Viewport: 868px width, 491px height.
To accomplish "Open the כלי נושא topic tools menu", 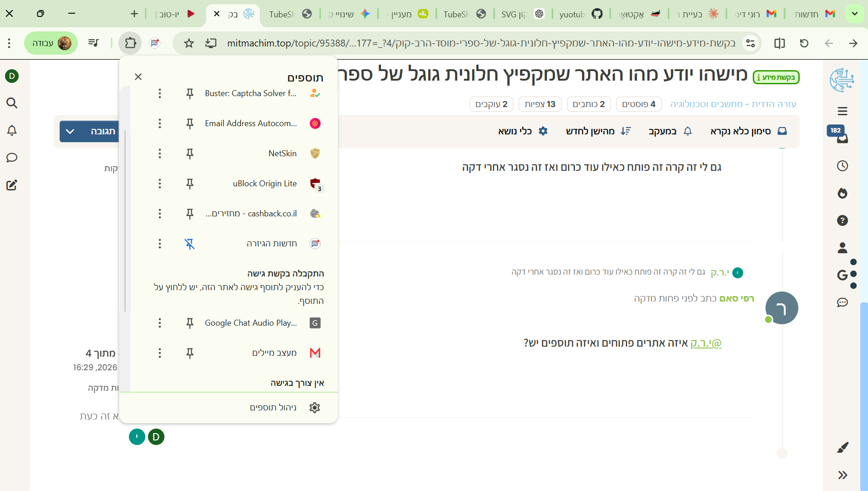I will point(523,131).
